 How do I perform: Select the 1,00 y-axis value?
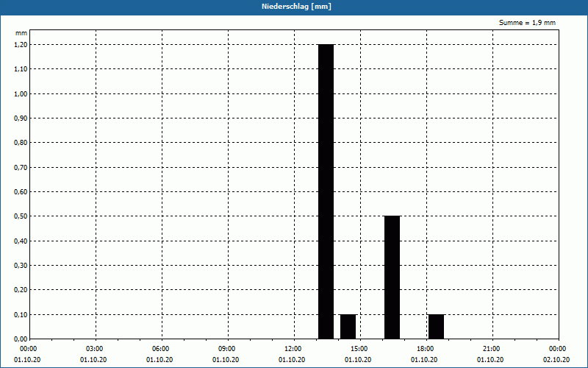(x=21, y=94)
